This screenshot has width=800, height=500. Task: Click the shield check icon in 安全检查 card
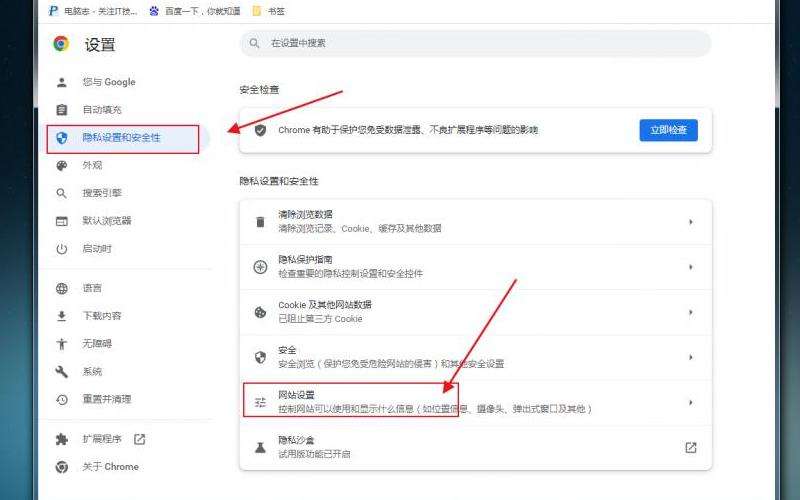click(x=260, y=131)
